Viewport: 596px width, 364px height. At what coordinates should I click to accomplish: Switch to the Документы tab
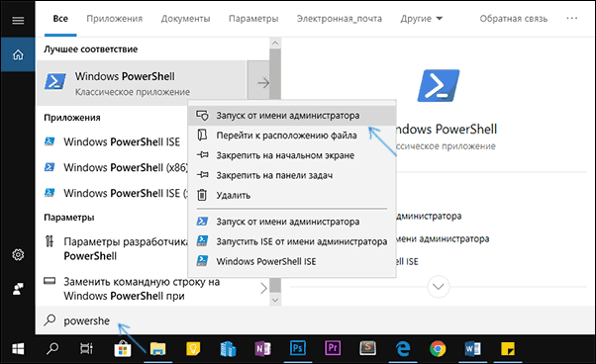click(x=185, y=19)
